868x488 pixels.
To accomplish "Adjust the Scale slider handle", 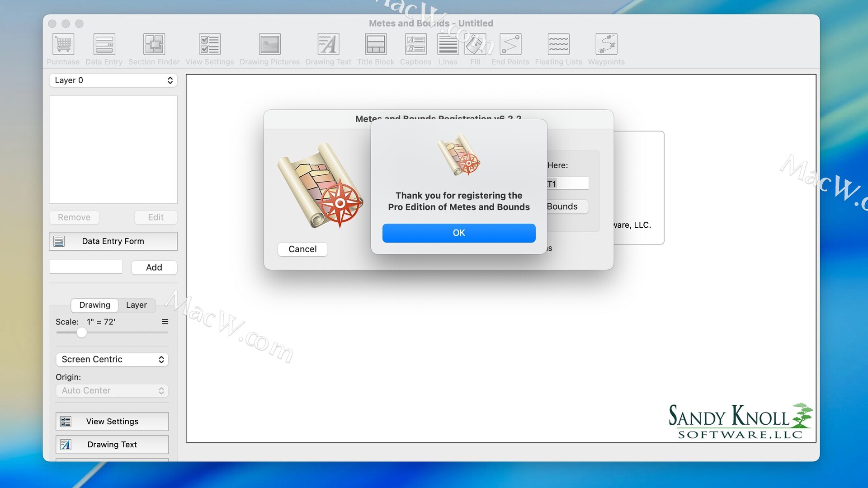I will pos(81,333).
